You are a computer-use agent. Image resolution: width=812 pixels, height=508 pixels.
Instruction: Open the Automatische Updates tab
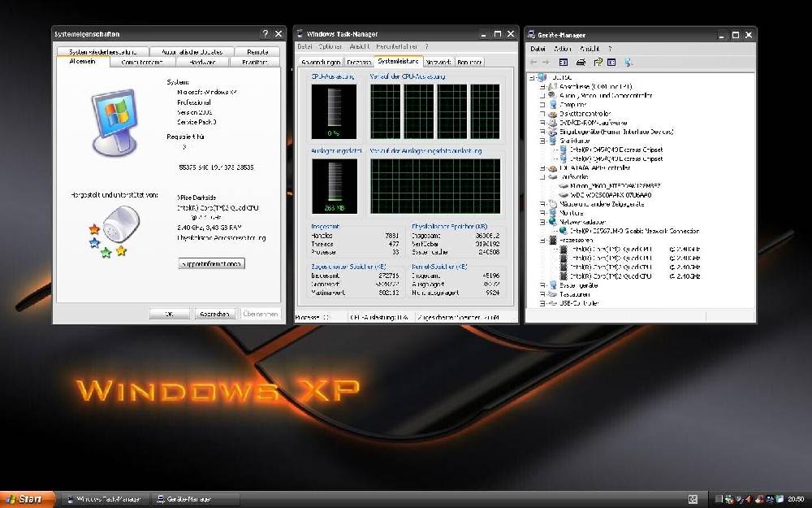(x=192, y=52)
